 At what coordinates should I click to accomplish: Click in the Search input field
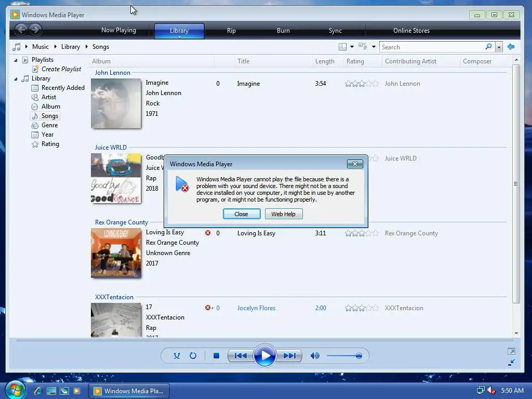[x=433, y=47]
